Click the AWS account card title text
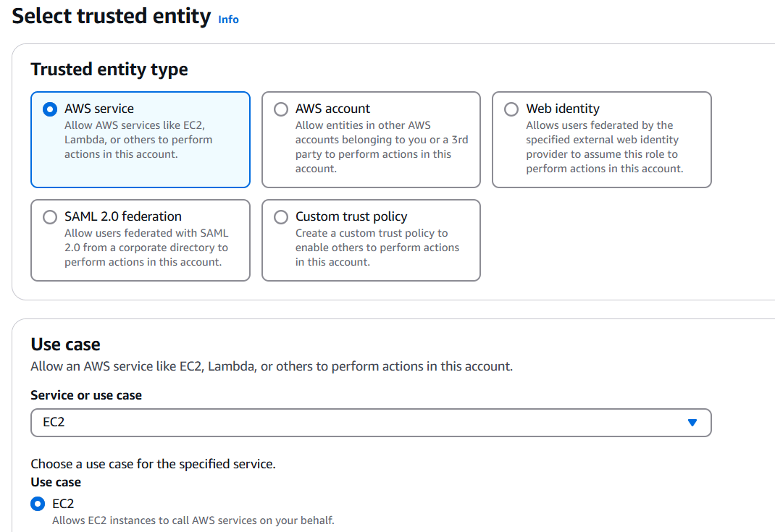775x532 pixels. pyautogui.click(x=332, y=109)
